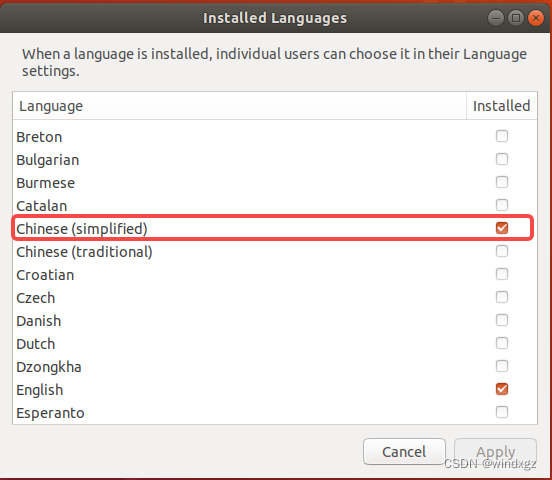The image size is (552, 480).
Task: Click the Apply button
Action: (x=495, y=451)
